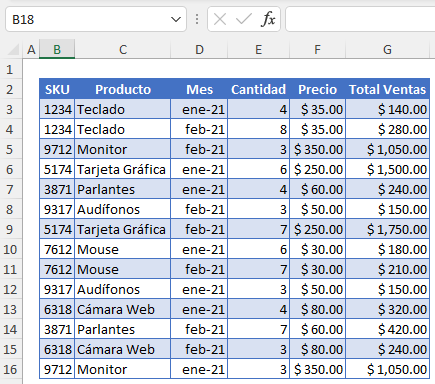Click the Insert Function fx icon

tap(268, 19)
